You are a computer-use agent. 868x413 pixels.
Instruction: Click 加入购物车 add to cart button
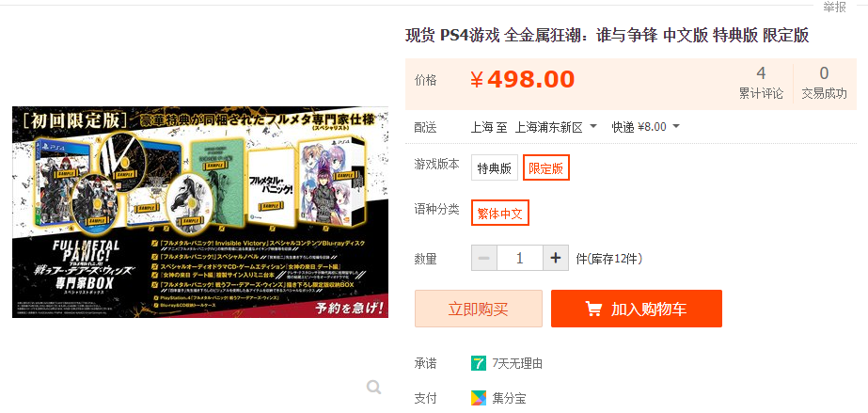636,309
